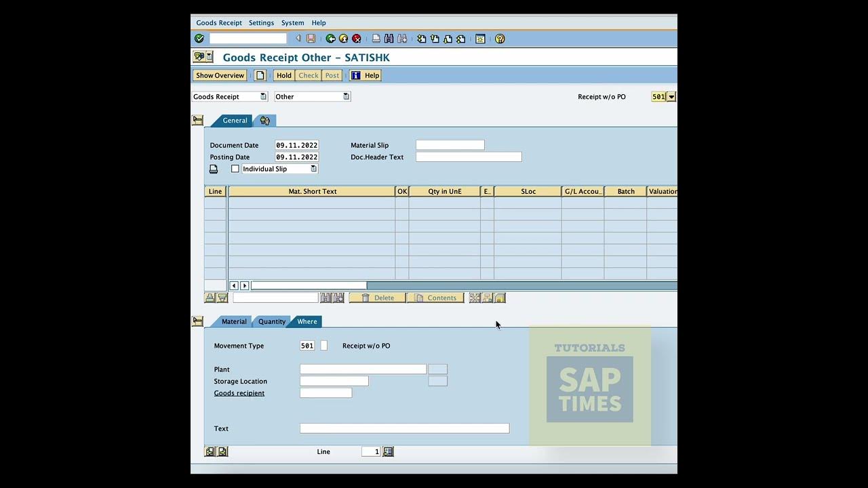The height and width of the screenshot is (488, 868).
Task: Click the Find binoculars icon in the top toolbar
Action: tap(389, 39)
